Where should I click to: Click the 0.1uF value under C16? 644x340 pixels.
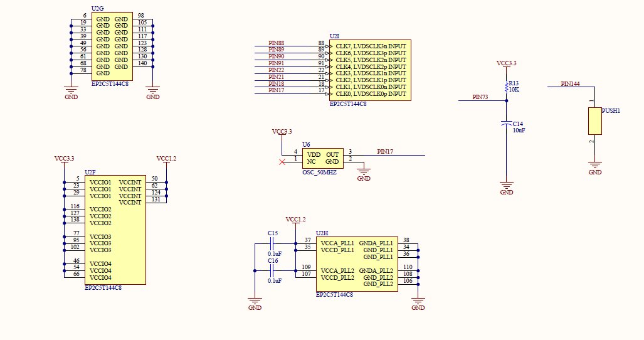[x=275, y=281]
